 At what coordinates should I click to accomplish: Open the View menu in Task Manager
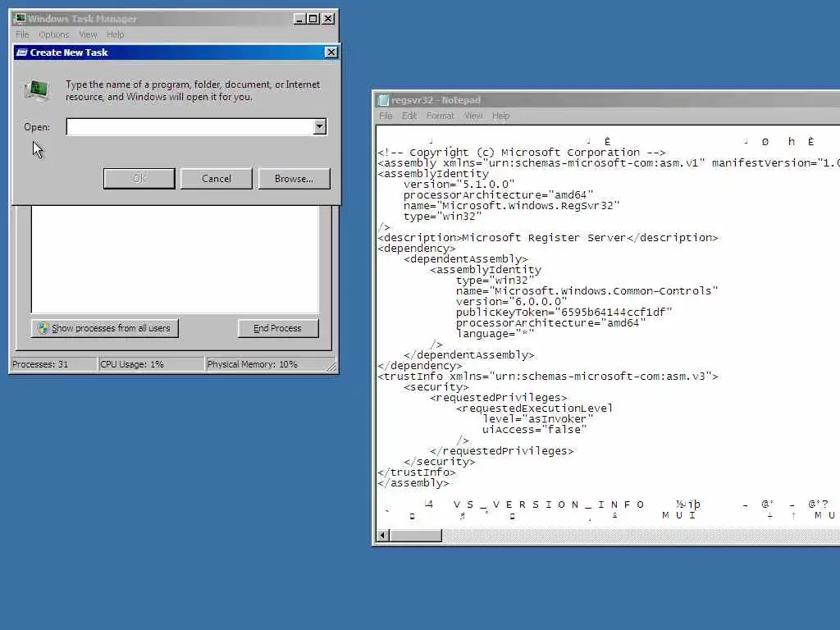pyautogui.click(x=88, y=34)
